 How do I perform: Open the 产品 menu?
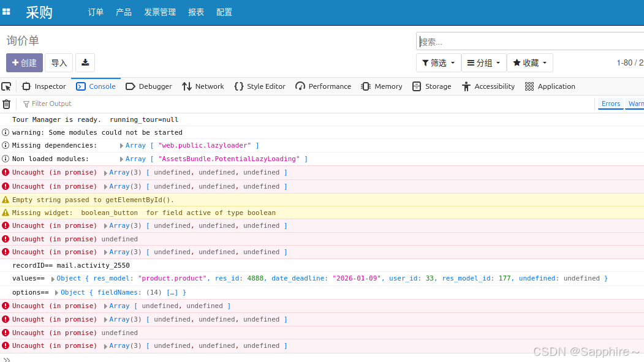coord(124,12)
